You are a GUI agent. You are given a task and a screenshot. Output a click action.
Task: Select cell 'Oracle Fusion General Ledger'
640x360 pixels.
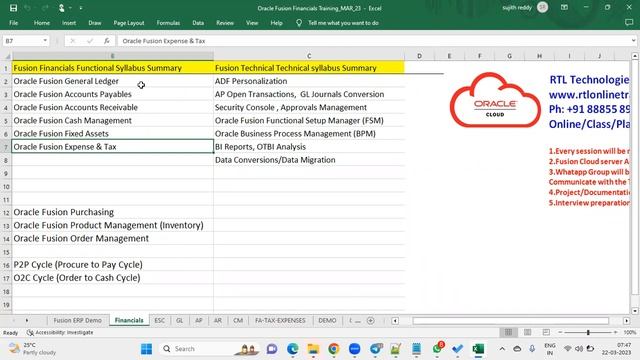(x=113, y=81)
